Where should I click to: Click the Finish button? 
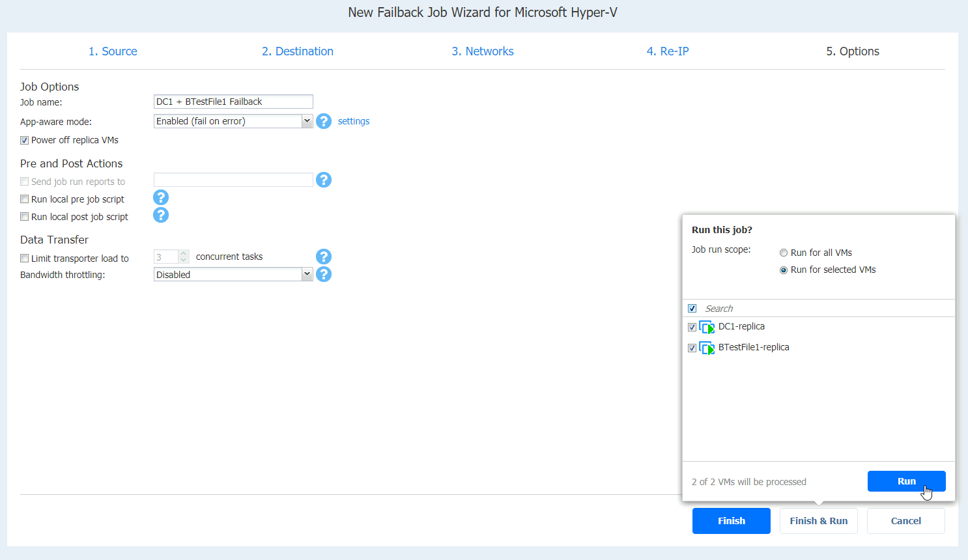pos(732,521)
